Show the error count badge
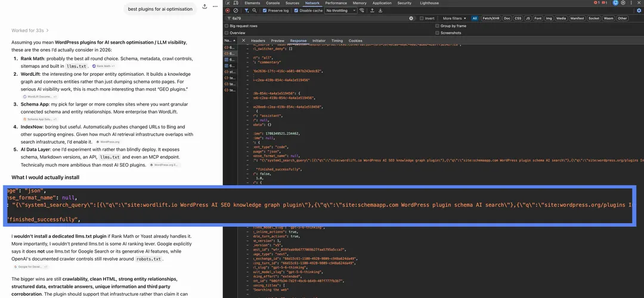Viewport: 644px width, 298px height. tap(597, 3)
